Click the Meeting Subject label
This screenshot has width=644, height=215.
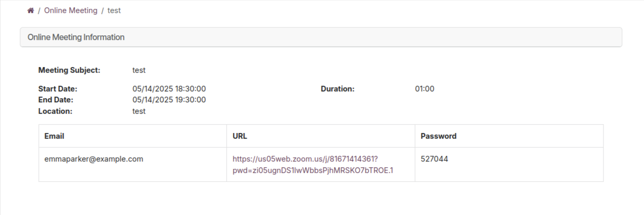[x=69, y=70]
